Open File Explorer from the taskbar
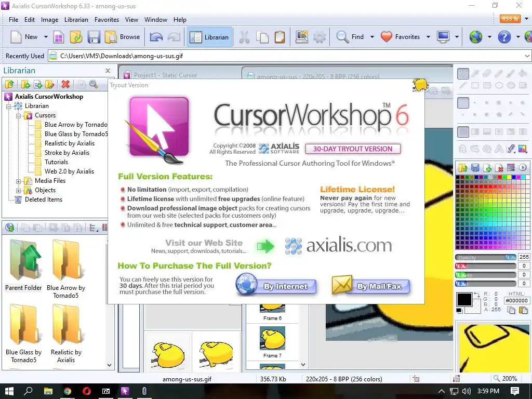 (48, 391)
